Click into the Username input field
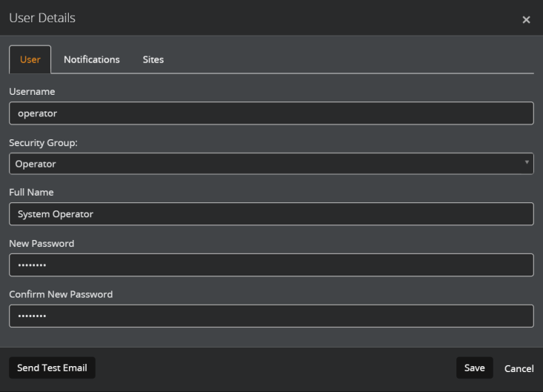 (271, 113)
